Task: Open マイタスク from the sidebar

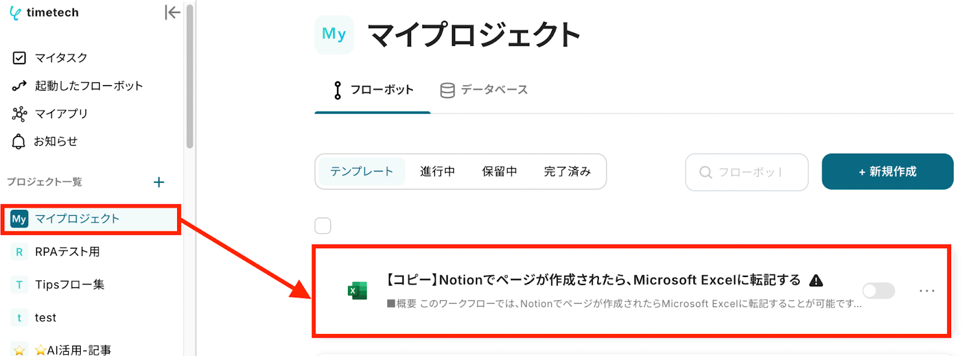Action: tap(61, 57)
